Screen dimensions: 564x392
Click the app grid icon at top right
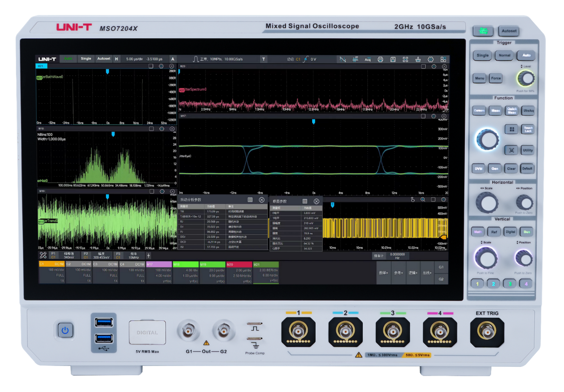[444, 59]
